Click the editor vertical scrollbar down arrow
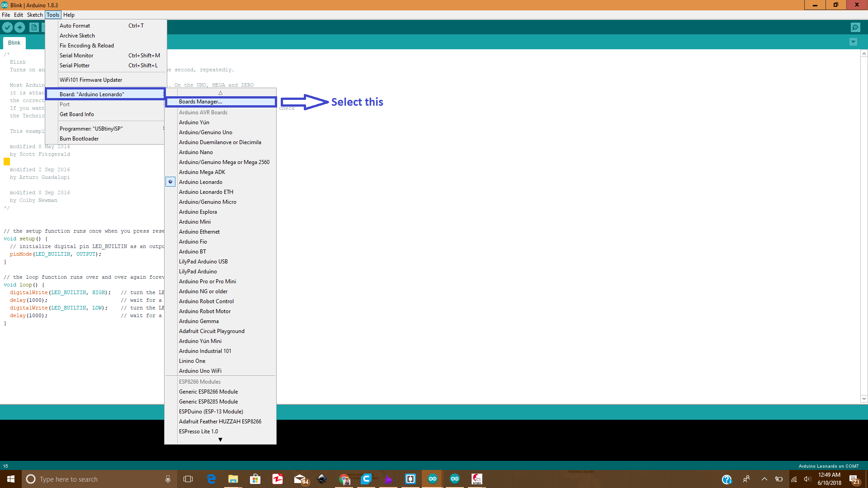 864,399
